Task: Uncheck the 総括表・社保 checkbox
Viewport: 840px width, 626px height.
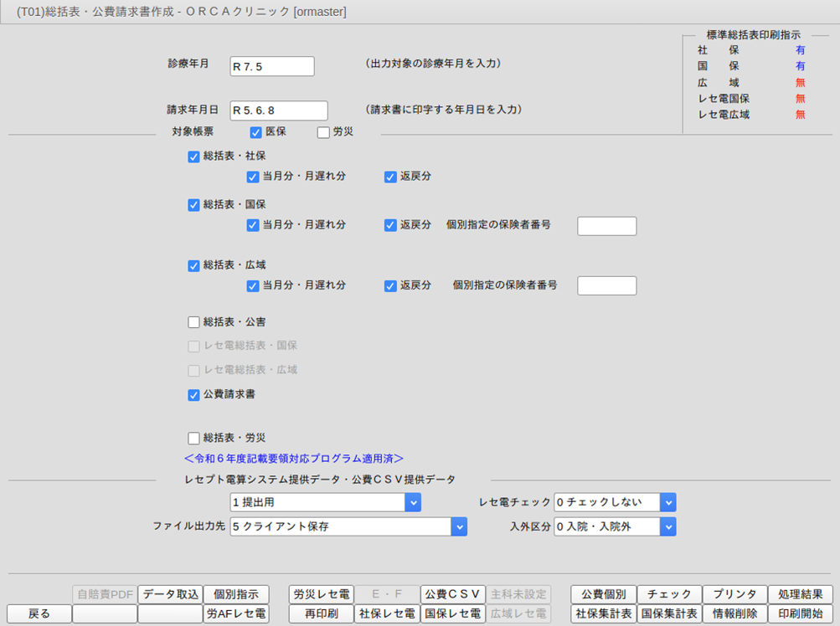Action: point(194,156)
